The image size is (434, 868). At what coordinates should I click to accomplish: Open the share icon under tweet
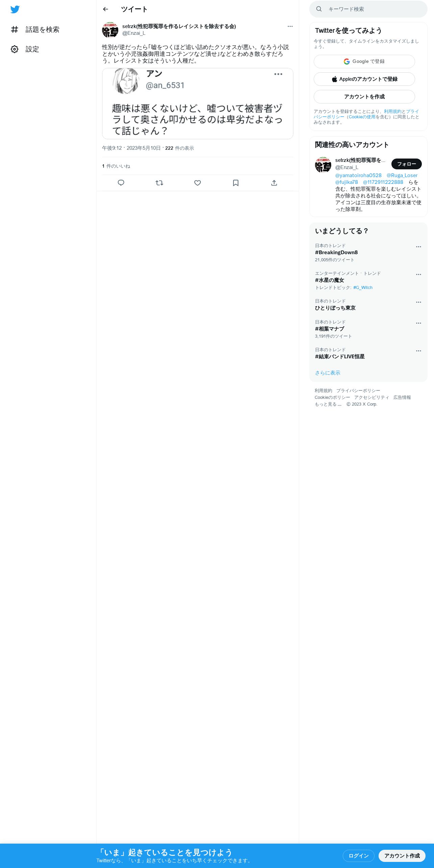(274, 183)
